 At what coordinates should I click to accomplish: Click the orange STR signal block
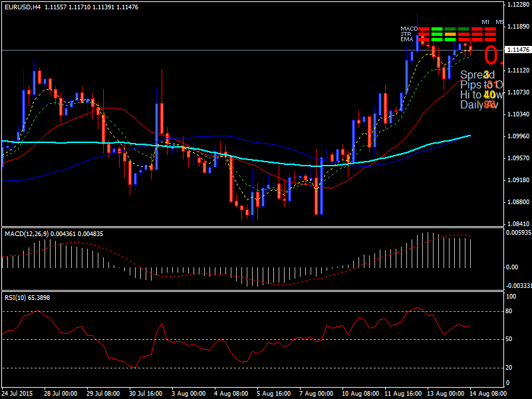pos(450,34)
